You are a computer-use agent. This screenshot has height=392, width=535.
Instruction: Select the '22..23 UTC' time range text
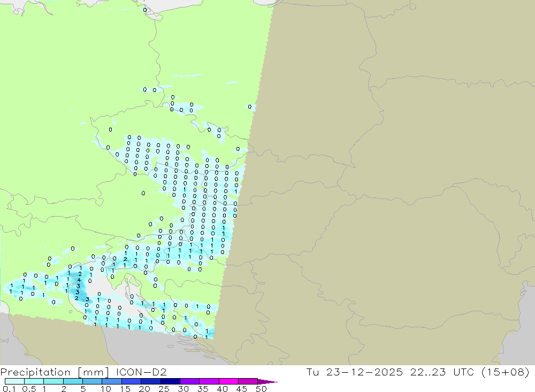pyautogui.click(x=442, y=372)
